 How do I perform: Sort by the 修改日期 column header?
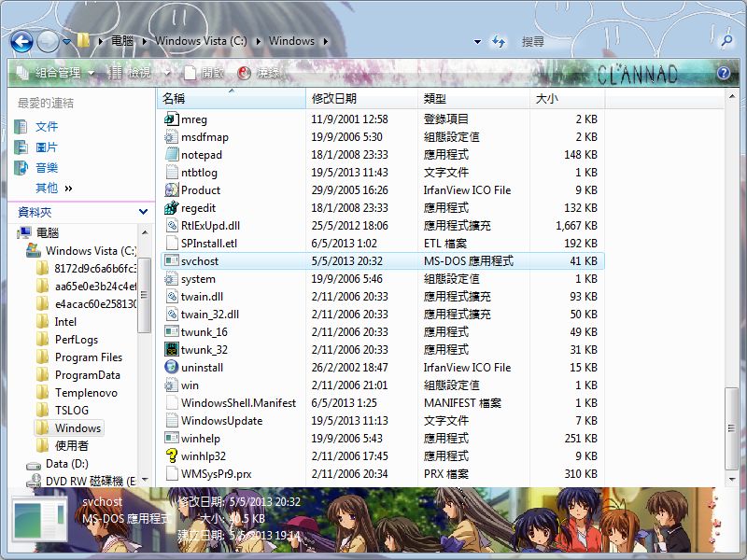pyautogui.click(x=333, y=98)
